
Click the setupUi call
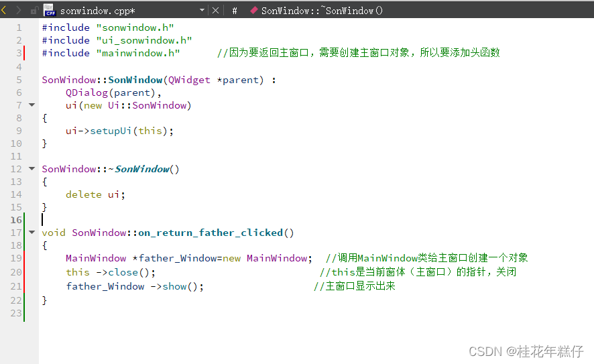pos(111,131)
